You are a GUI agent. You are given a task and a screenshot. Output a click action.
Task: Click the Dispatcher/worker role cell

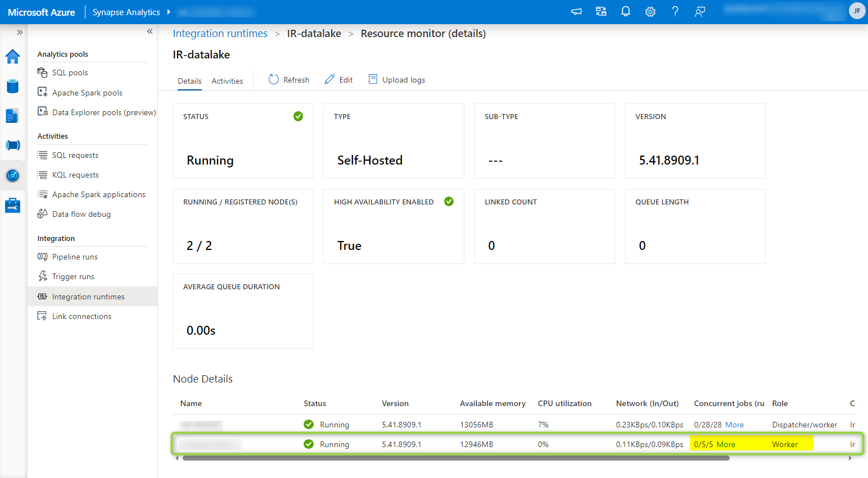[804, 425]
